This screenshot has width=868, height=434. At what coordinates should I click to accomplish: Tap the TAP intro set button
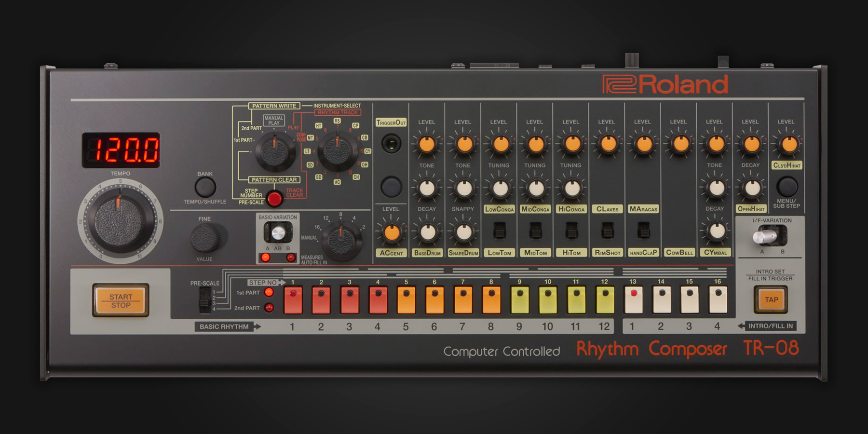click(771, 299)
